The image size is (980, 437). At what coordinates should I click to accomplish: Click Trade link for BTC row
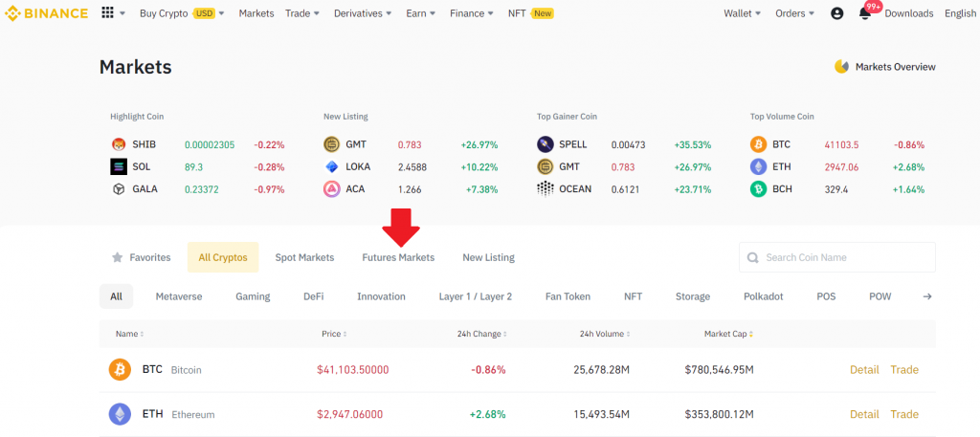click(903, 369)
